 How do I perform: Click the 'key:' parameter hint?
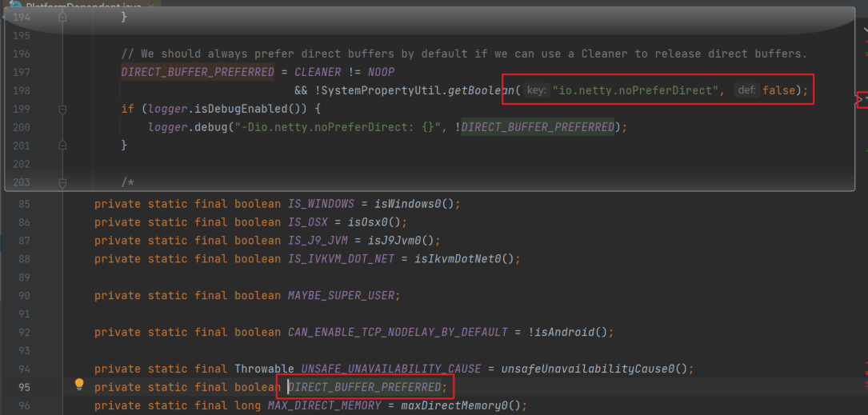click(537, 90)
